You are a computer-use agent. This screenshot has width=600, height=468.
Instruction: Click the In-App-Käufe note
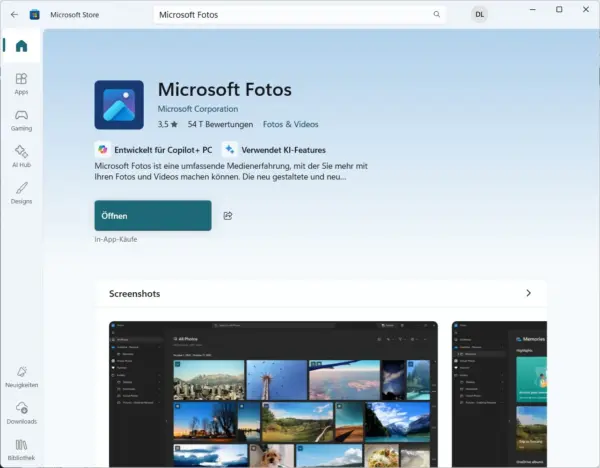(x=116, y=239)
